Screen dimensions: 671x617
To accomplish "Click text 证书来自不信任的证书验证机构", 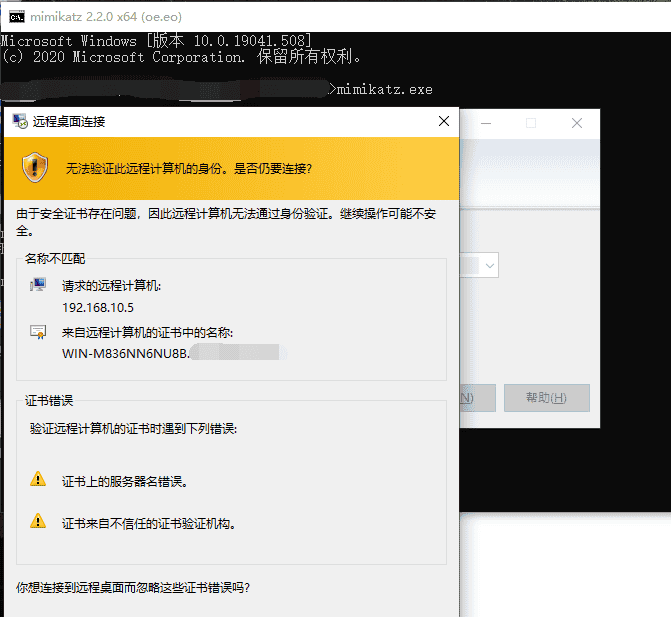I will click(x=148, y=524).
